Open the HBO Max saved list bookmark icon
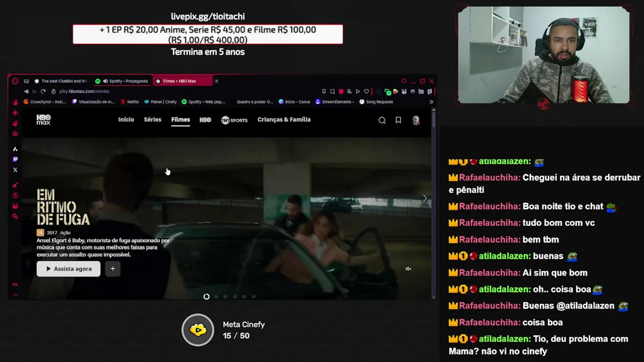 pos(398,120)
